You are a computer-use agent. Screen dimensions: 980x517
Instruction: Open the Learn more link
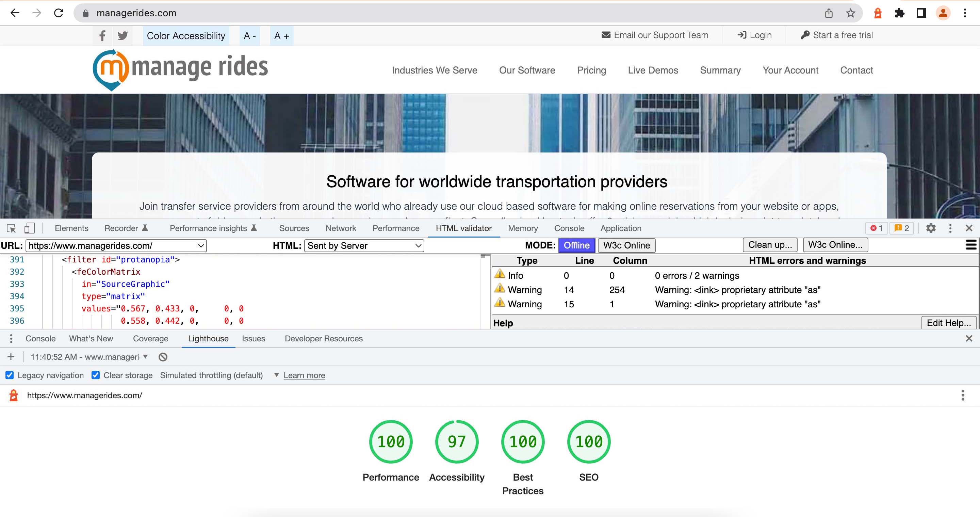click(304, 375)
